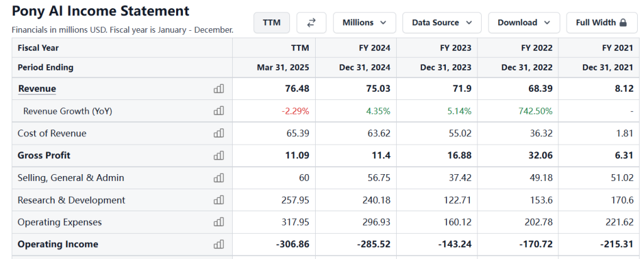644x259 pixels.
Task: Click FY 2021 operating expenses value 221.62
Action: point(619,222)
